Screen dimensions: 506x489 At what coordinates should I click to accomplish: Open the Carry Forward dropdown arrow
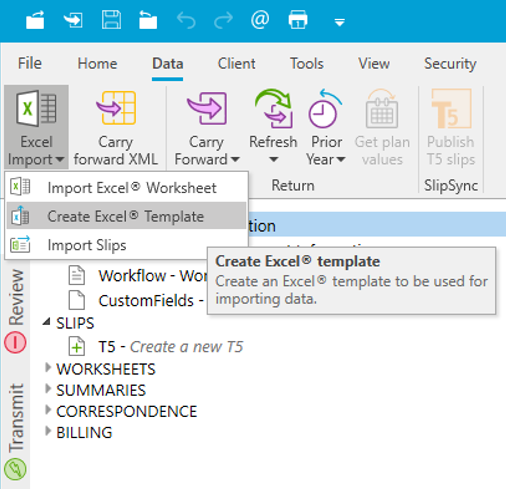tap(235, 159)
